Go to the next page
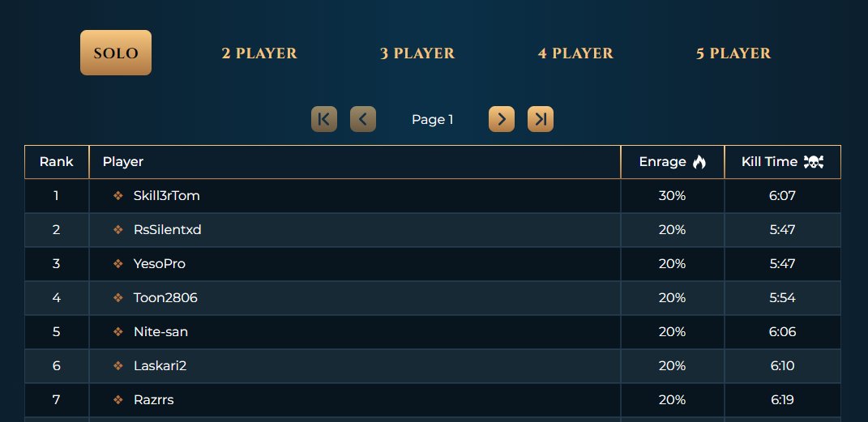Screen dimensions: 868x422 (x=502, y=119)
